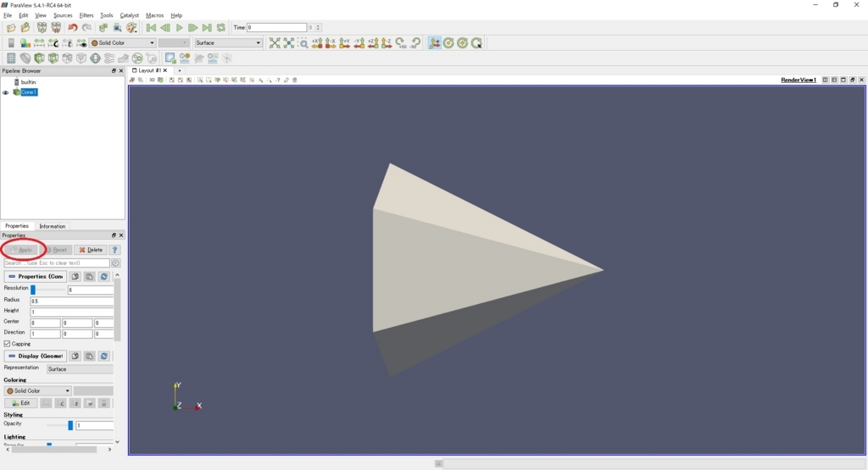Collapse the Display (Geometry) section

coord(35,356)
